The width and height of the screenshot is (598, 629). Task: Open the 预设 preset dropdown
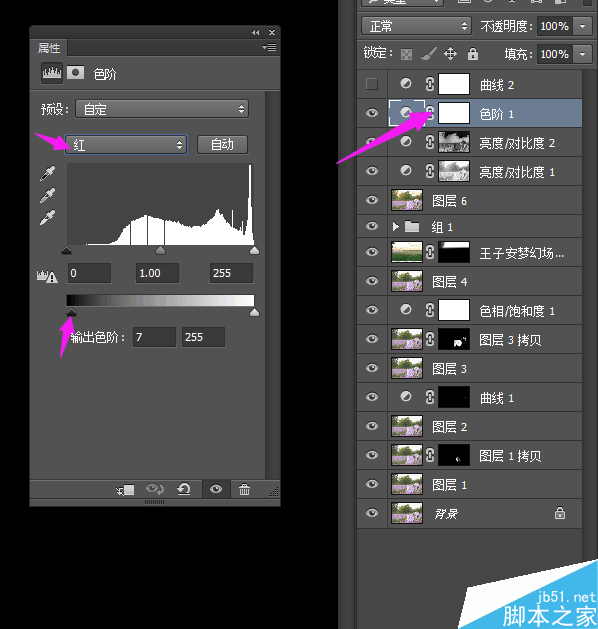pos(162,109)
